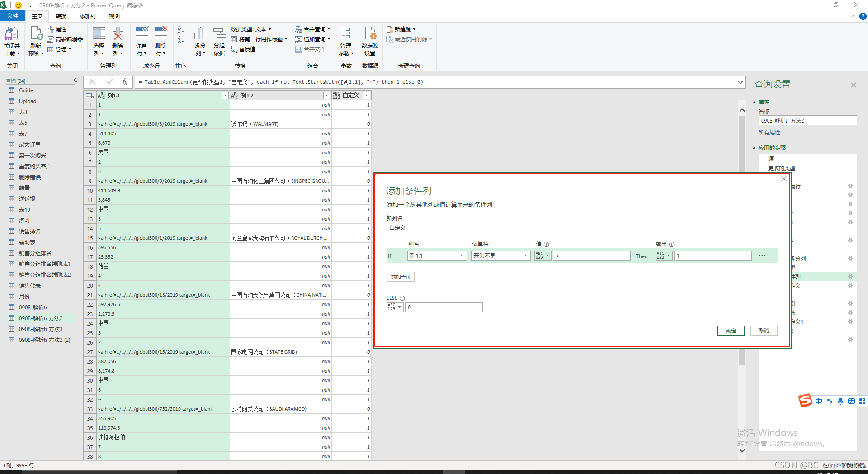The height and width of the screenshot is (474, 868).
Task: Click the 分组依据 group by icon
Action: [x=219, y=33]
